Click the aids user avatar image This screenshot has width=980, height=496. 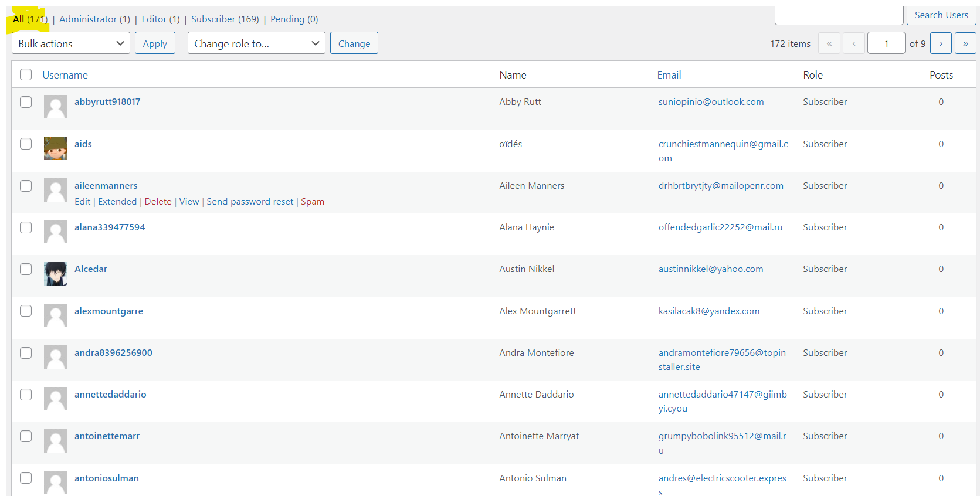pyautogui.click(x=56, y=148)
